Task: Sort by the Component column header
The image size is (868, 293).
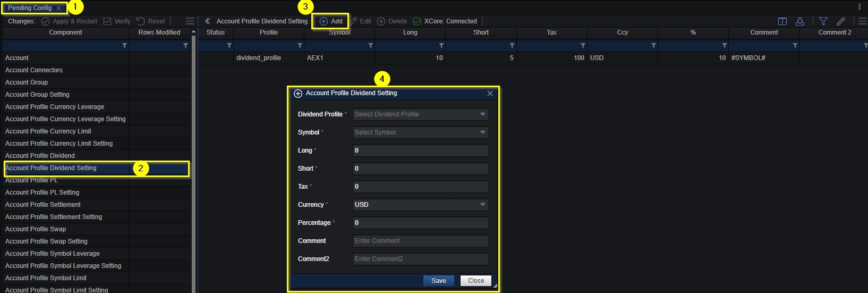Action: [x=66, y=32]
